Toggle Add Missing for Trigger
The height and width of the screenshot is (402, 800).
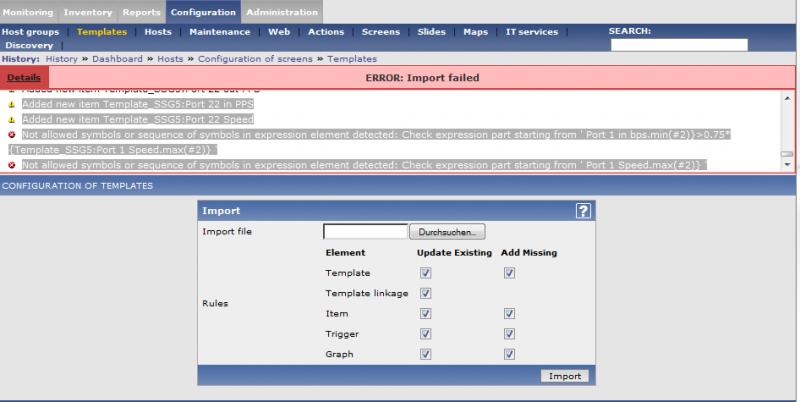[x=509, y=334]
